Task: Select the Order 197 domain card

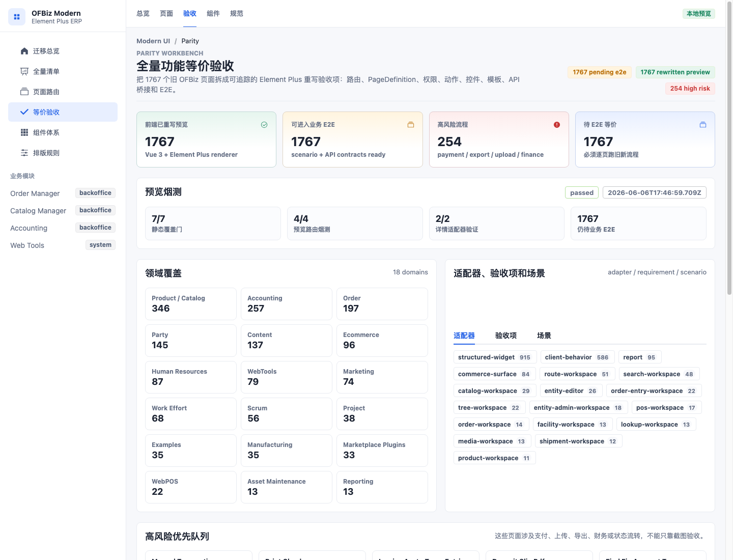Action: coord(382,304)
